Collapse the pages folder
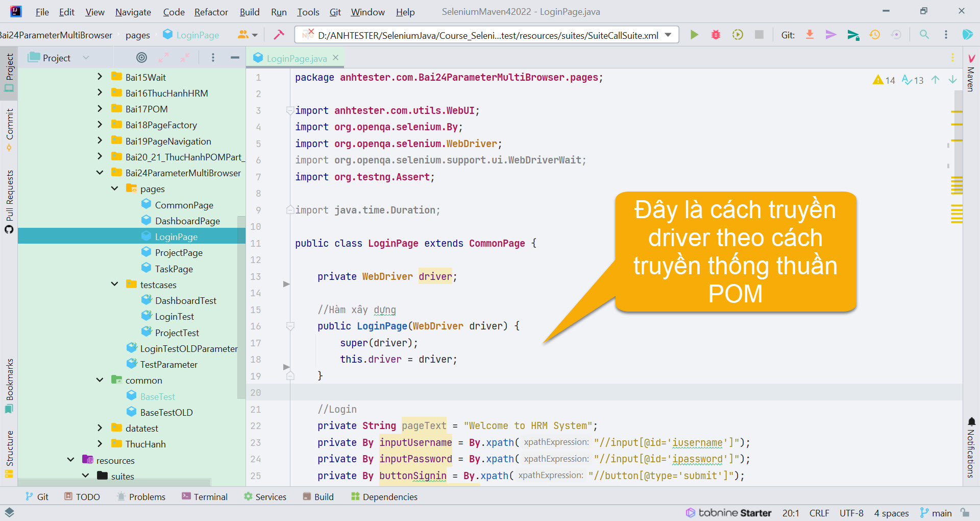 [x=114, y=188]
